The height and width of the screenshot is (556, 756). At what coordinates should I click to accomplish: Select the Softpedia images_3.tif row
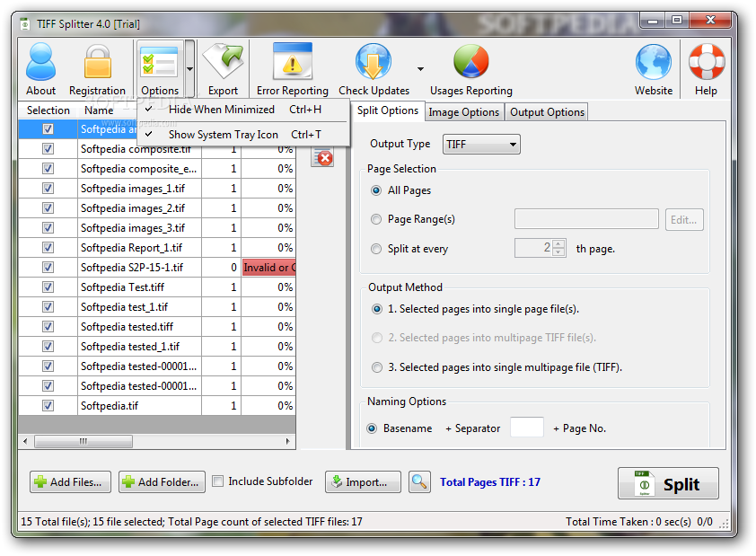(157, 228)
